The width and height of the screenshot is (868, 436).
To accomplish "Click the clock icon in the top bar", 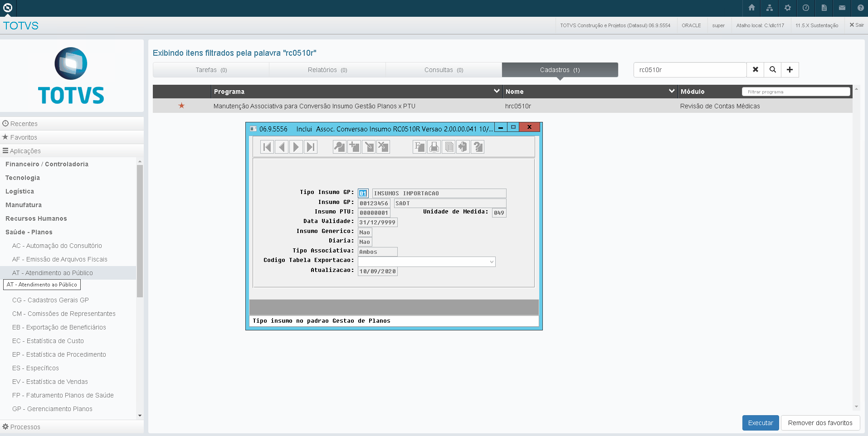I will click(806, 8).
